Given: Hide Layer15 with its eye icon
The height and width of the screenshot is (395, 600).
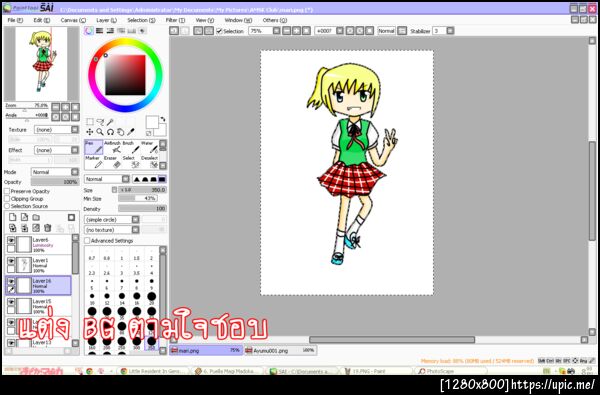Looking at the screenshot, I should [11, 302].
